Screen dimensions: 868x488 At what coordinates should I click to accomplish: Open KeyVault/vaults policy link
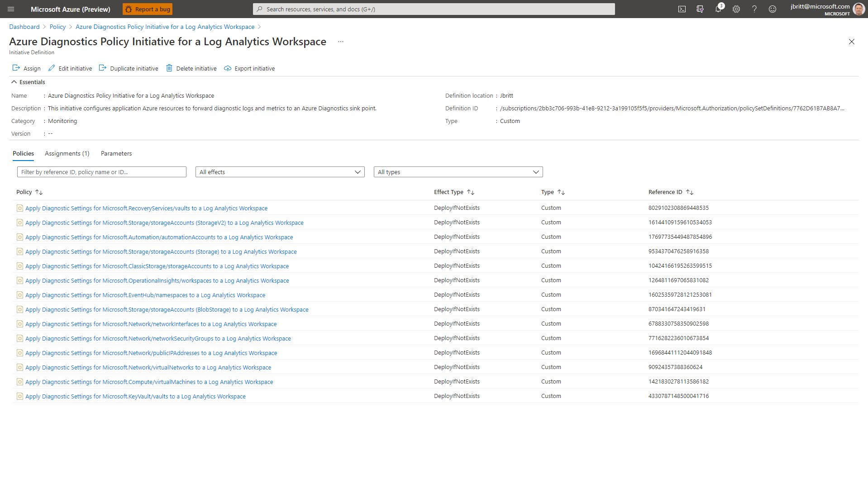point(135,396)
